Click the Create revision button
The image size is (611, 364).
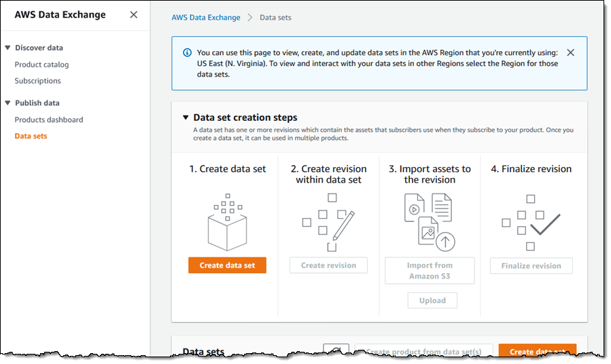pos(328,266)
